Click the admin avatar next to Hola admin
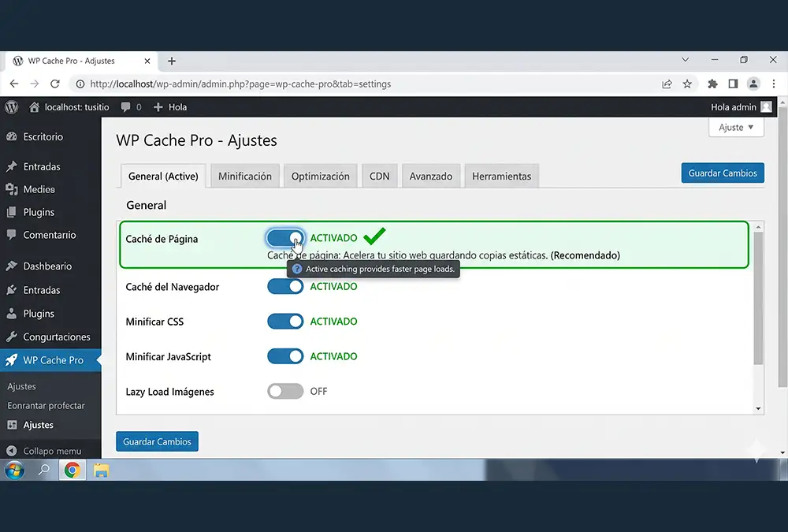Screen dimensions: 788x532 tap(766, 107)
